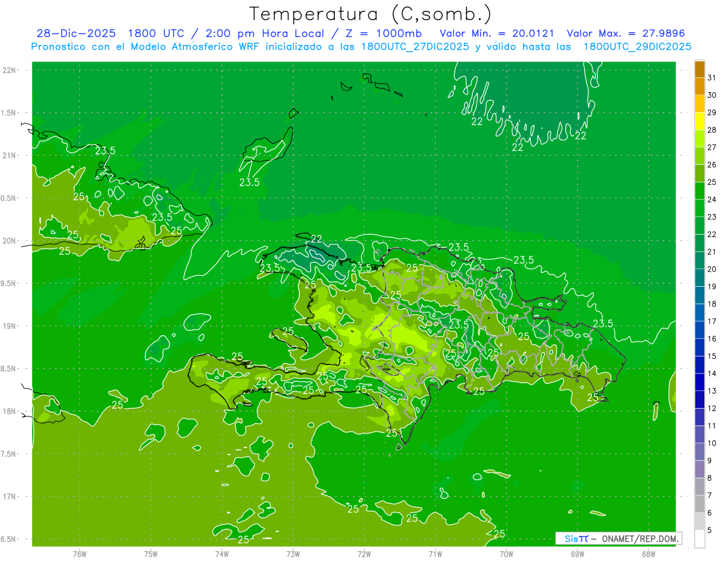Select initialization stamp "1800UTC_27DIC2025"
The height and width of the screenshot is (562, 728).
pyautogui.click(x=414, y=47)
